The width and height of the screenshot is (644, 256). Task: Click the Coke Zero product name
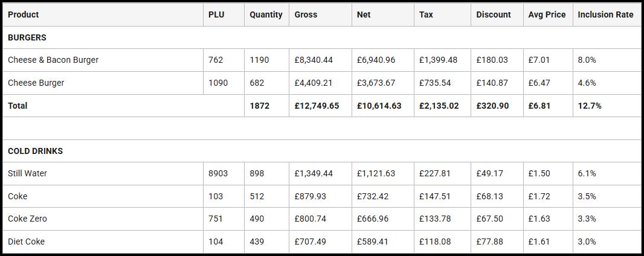(28, 219)
